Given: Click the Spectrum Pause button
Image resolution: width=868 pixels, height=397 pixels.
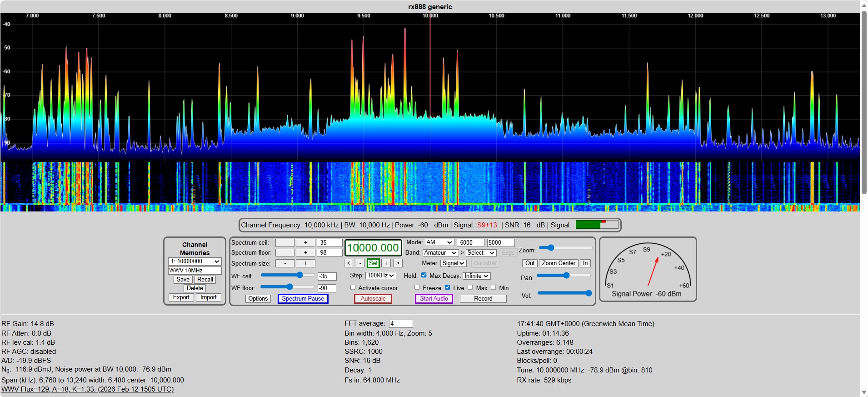Looking at the screenshot, I should click(303, 299).
